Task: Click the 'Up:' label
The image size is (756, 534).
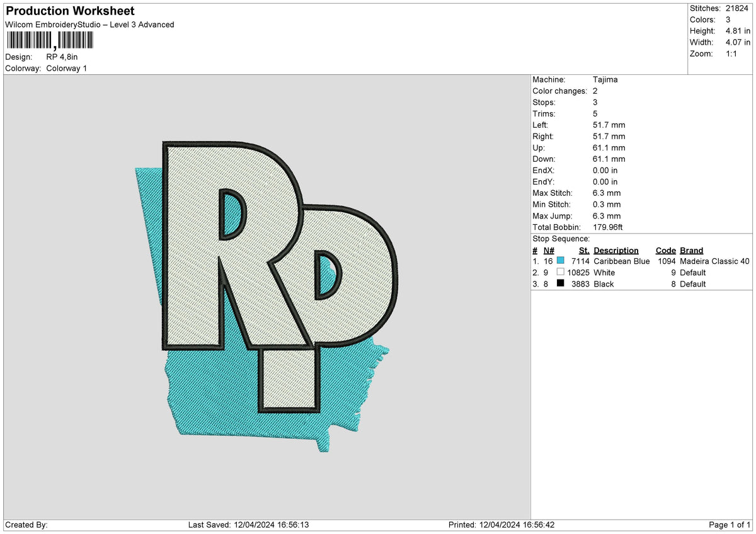Action: click(x=539, y=148)
